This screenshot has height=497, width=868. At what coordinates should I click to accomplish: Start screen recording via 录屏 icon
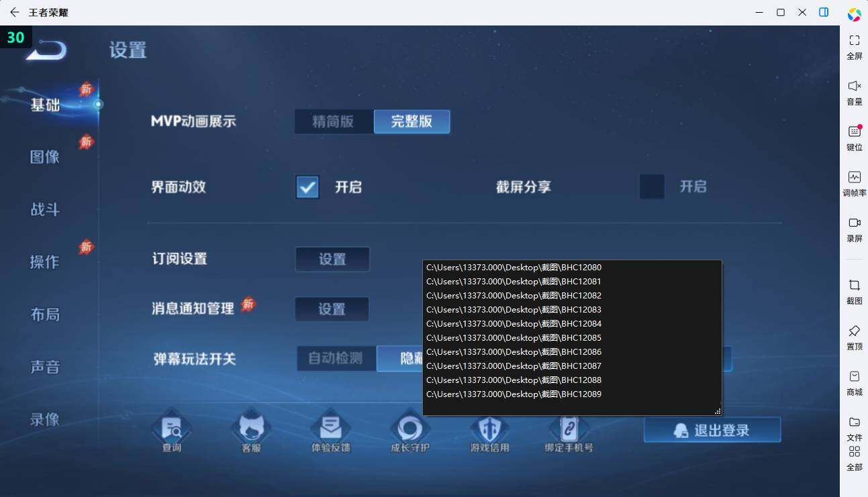click(854, 227)
